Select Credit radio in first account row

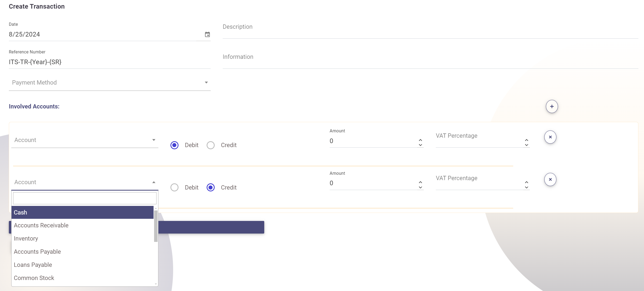click(x=211, y=145)
